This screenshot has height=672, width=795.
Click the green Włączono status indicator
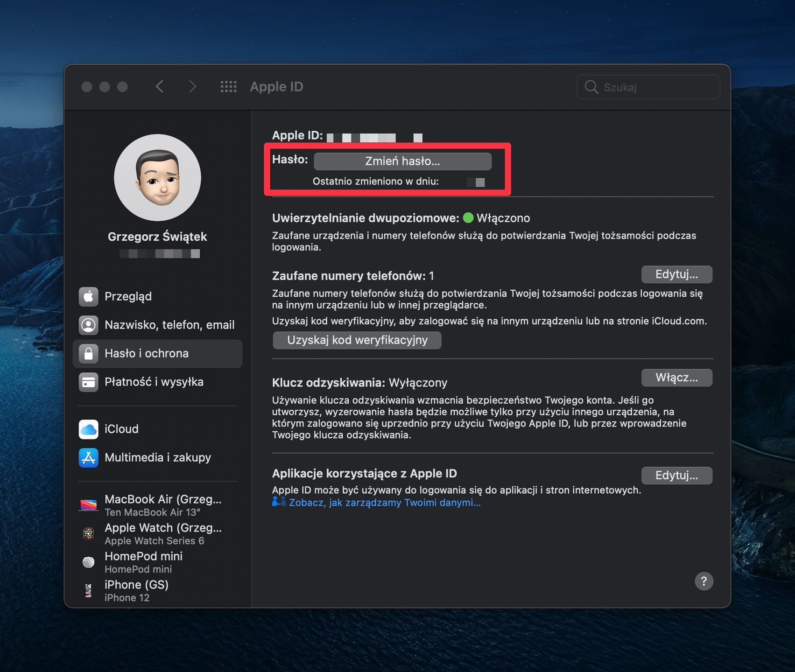tap(468, 218)
